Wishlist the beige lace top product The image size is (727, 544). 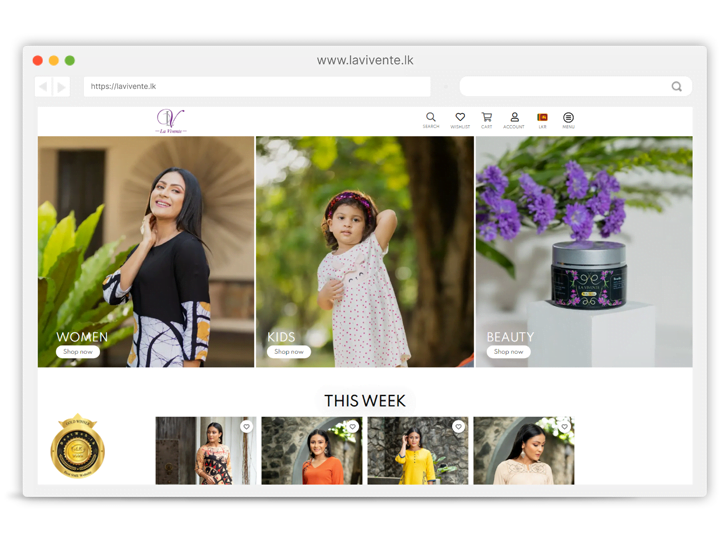point(564,427)
